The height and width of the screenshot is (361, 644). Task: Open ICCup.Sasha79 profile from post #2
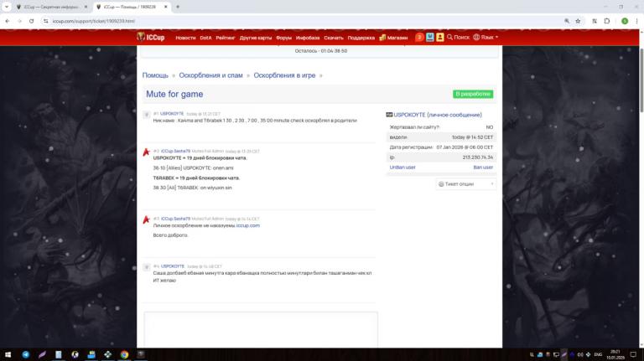[x=175, y=151]
